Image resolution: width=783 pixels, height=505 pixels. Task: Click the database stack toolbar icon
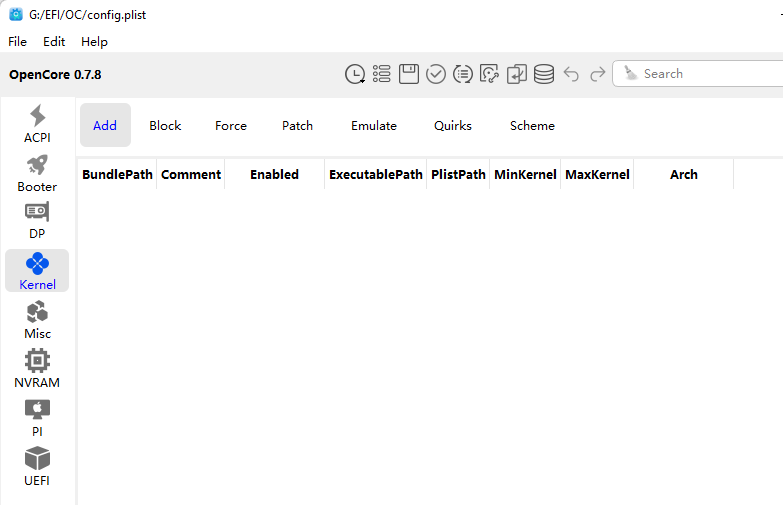544,74
